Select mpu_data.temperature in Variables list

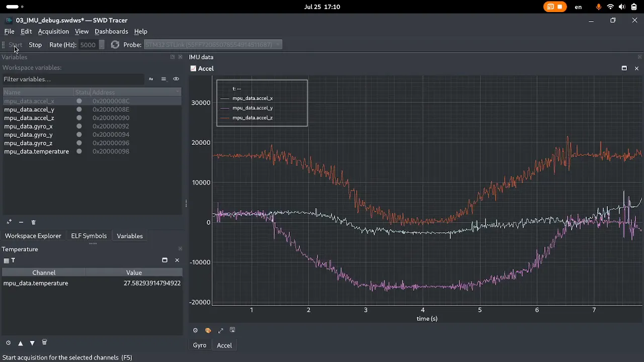92,151
